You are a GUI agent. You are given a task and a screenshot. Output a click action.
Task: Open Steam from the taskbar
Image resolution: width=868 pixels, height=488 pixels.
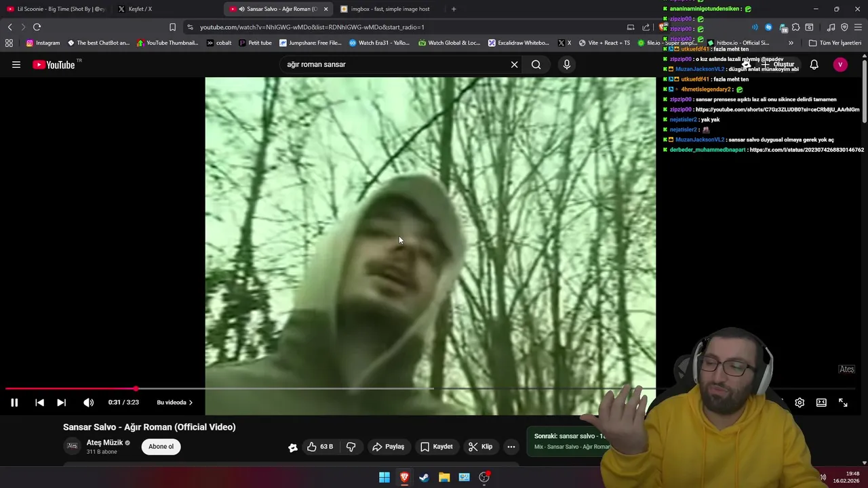tap(424, 477)
